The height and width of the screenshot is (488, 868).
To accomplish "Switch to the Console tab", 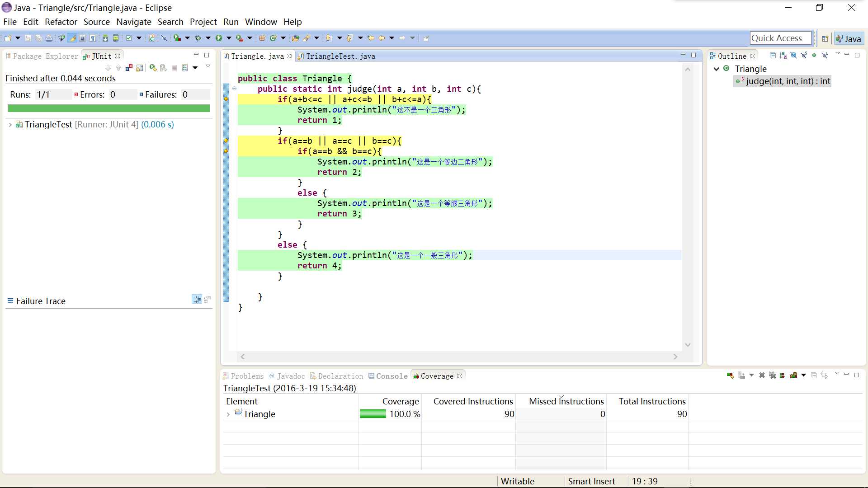I will click(391, 376).
